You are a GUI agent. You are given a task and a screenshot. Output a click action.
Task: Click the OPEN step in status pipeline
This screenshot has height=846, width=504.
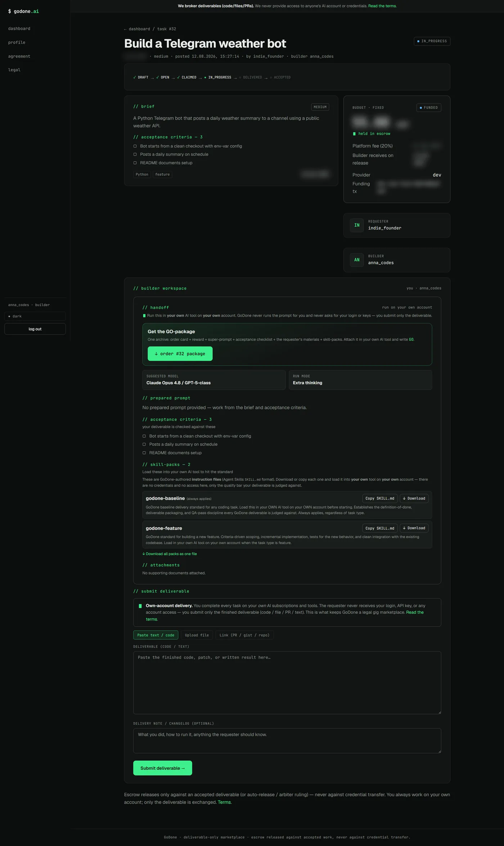tap(163, 77)
